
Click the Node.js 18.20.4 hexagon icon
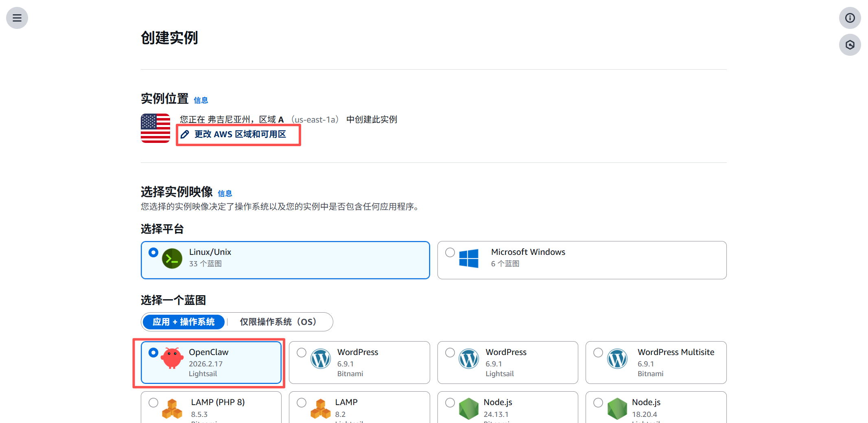[617, 409]
